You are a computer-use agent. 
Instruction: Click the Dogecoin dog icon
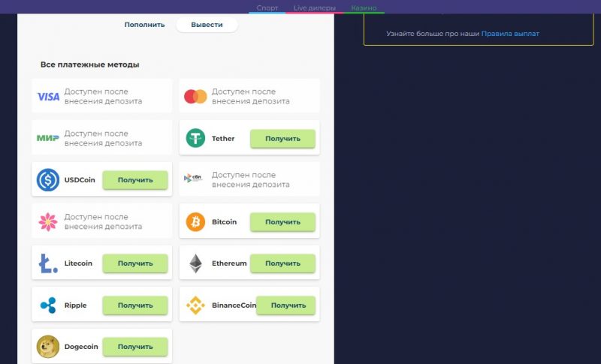click(48, 347)
